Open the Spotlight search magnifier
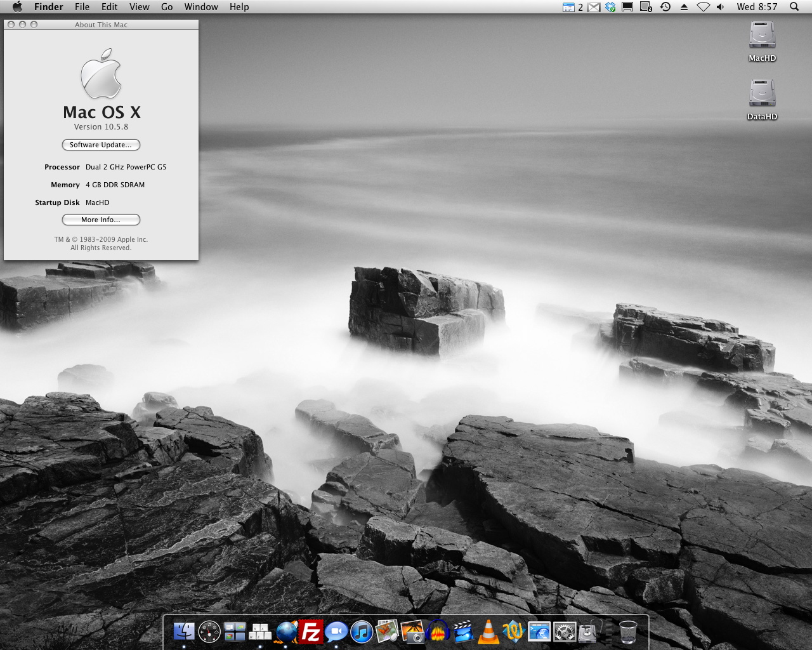812x650 pixels. (x=794, y=7)
